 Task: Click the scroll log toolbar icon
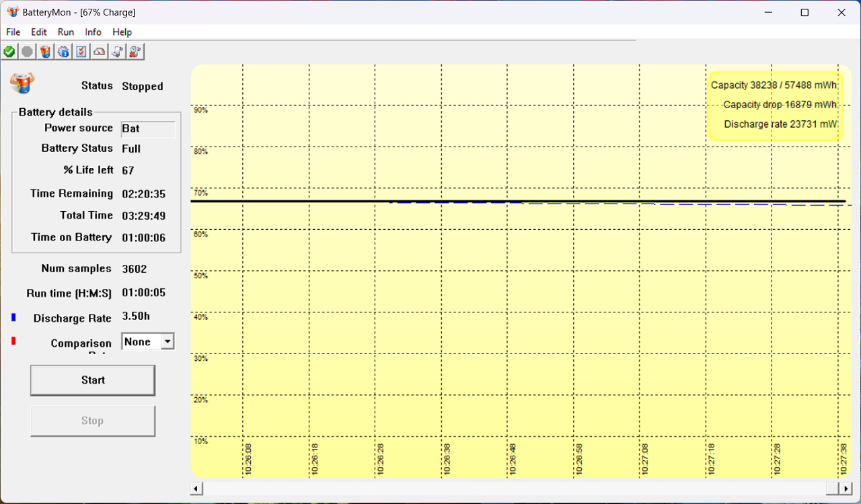117,52
